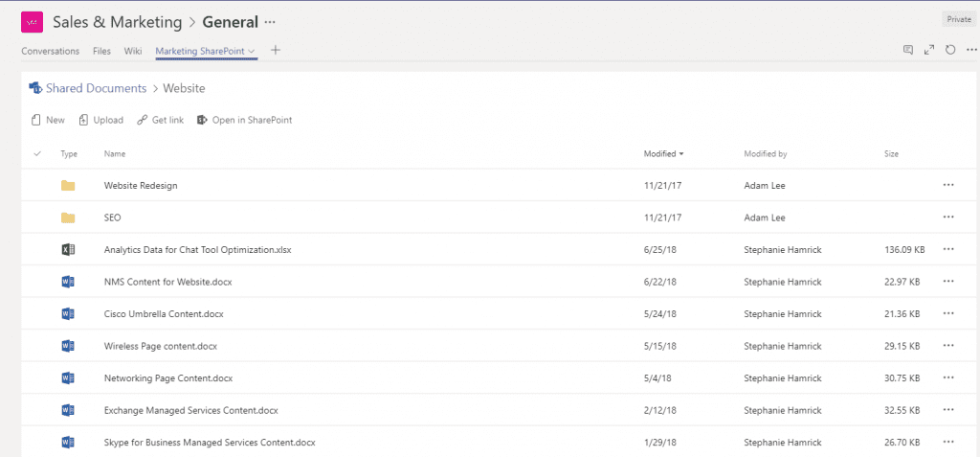The height and width of the screenshot is (457, 980).
Task: Click the Word icon for NMS Content file
Action: (x=68, y=283)
